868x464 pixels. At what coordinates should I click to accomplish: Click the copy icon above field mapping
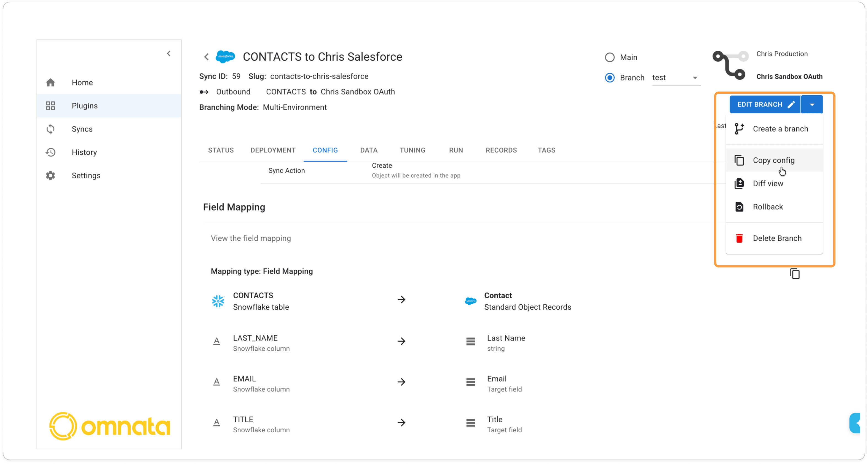coord(795,273)
